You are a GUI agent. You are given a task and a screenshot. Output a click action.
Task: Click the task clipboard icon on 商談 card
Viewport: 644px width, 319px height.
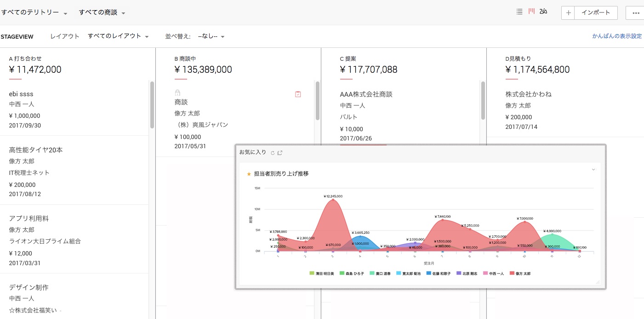[x=298, y=94]
